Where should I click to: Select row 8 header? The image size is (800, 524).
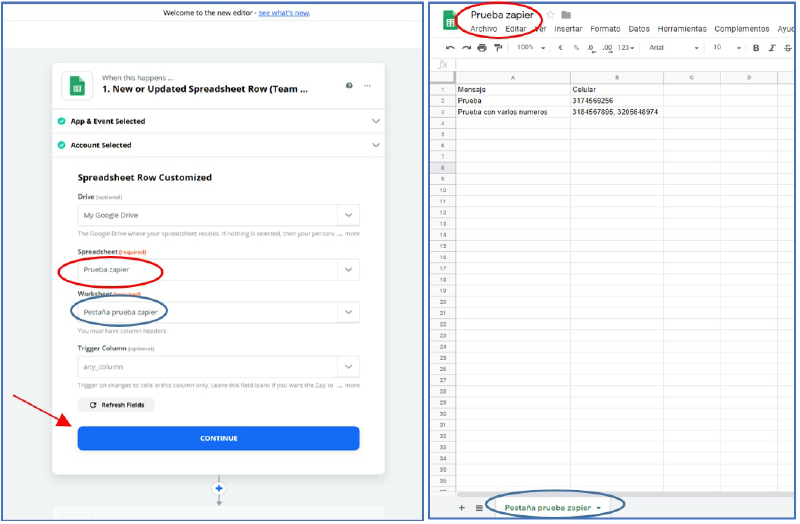click(x=442, y=167)
